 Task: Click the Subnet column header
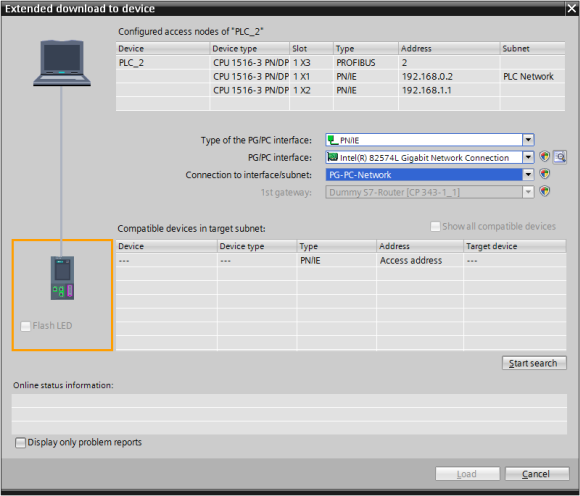click(x=532, y=48)
